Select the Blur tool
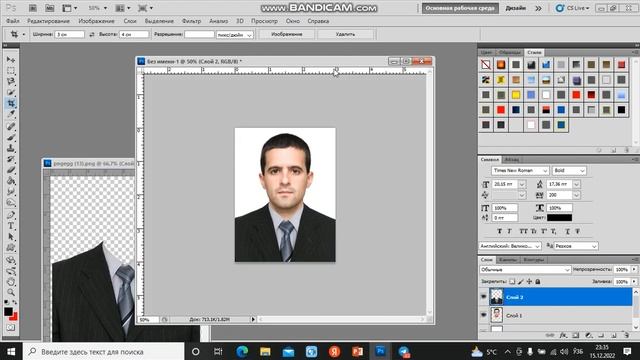Viewport: 640px width, 360px height. coord(11,191)
